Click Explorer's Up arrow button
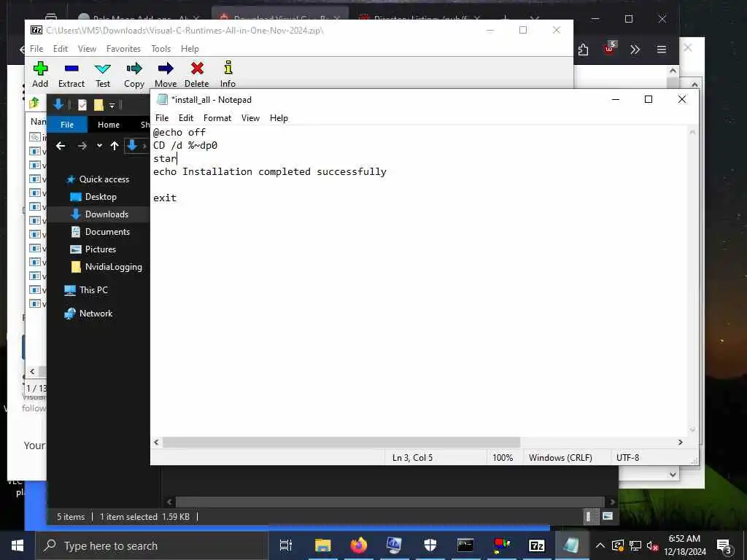The width and height of the screenshot is (747, 560). [x=115, y=146]
